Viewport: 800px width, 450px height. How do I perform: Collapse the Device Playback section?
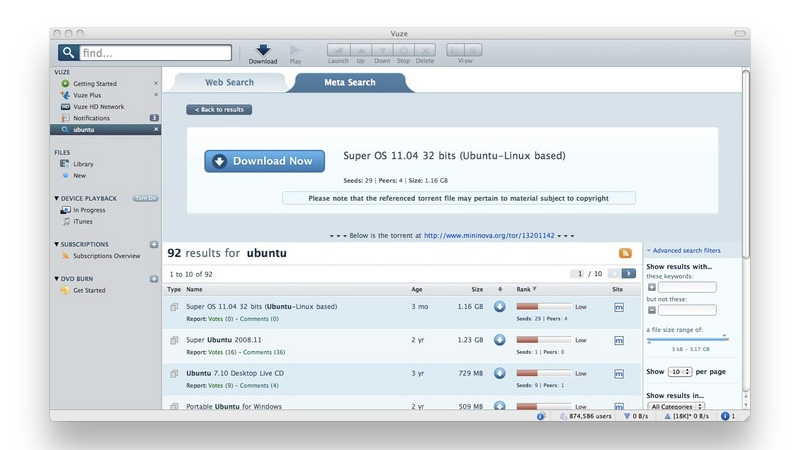[57, 199]
